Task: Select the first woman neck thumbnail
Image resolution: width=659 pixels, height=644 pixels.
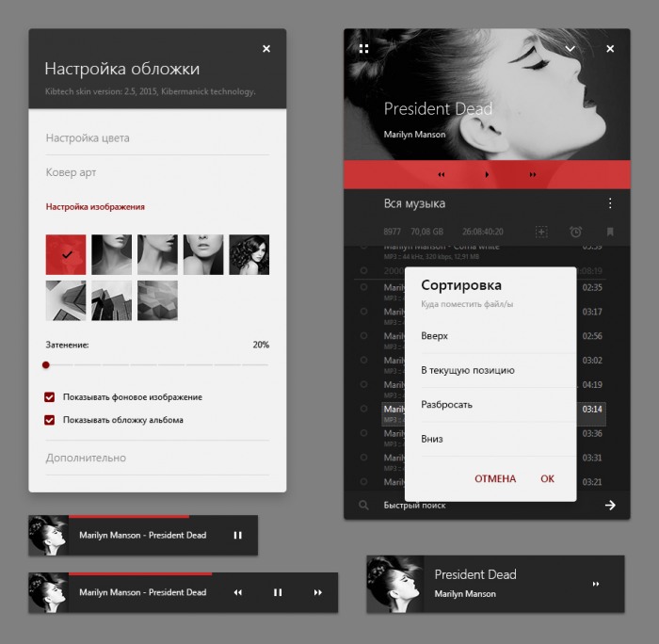Action: coord(111,255)
